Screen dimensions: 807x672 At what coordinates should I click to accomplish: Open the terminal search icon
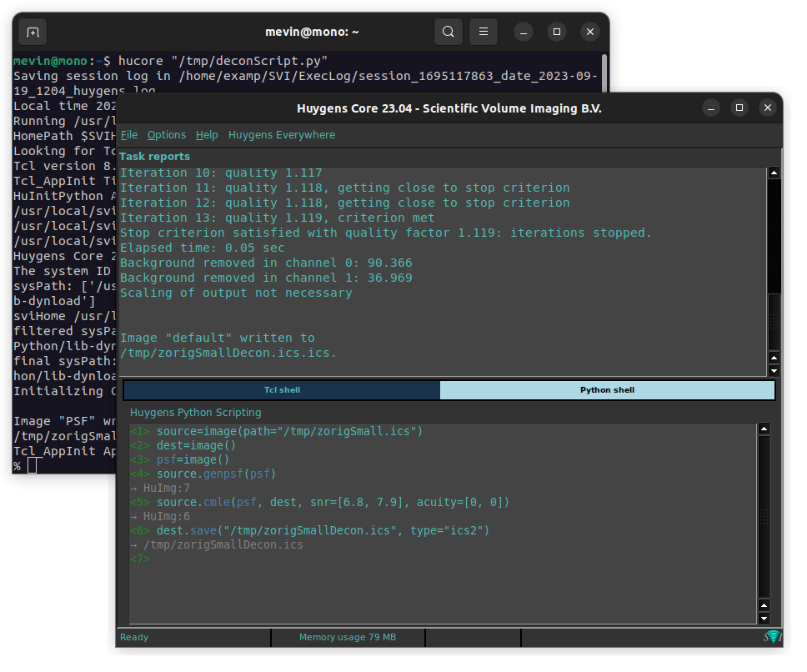point(449,33)
